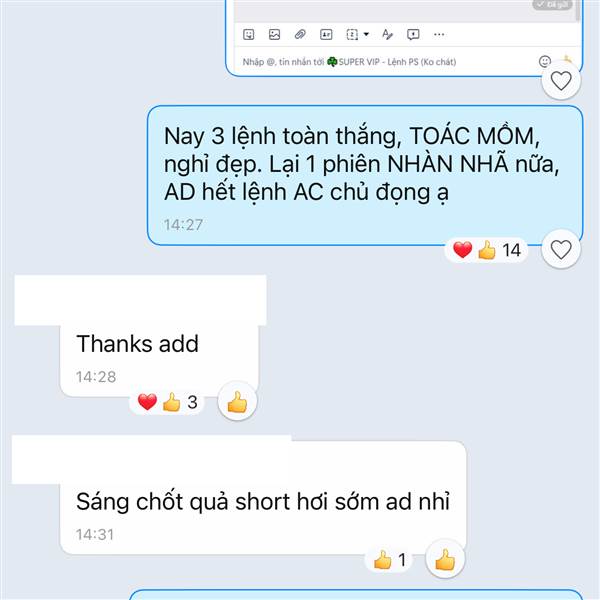Viewport: 600px width, 600px height.
Task: View the 3 reactions on Thanks add
Action: [x=167, y=402]
